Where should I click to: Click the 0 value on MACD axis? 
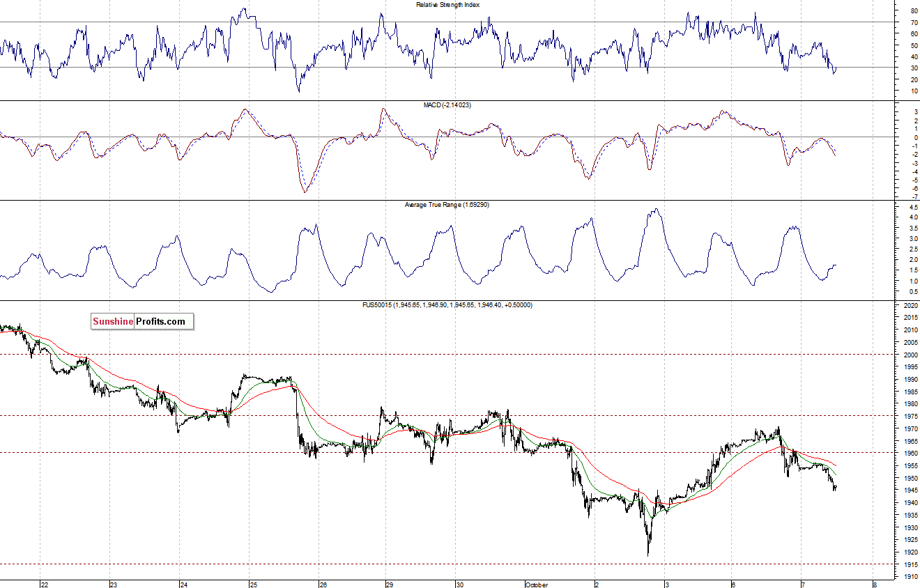point(915,137)
